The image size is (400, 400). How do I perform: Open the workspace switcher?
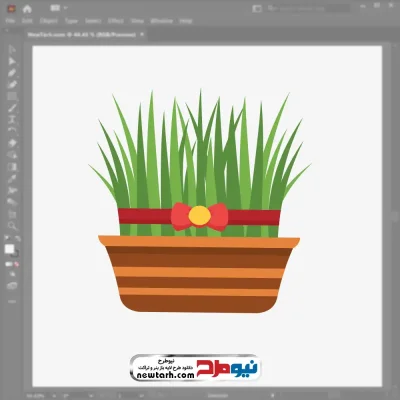(x=257, y=8)
